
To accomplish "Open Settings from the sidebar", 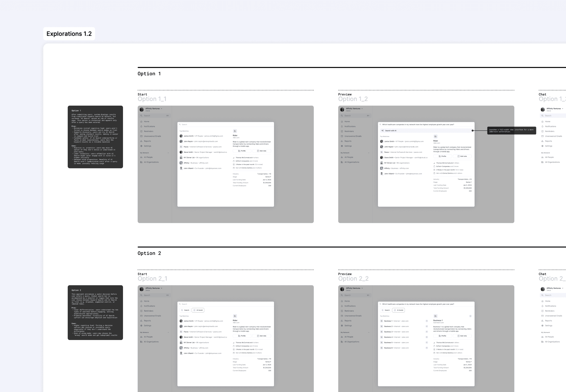I will point(141,146).
